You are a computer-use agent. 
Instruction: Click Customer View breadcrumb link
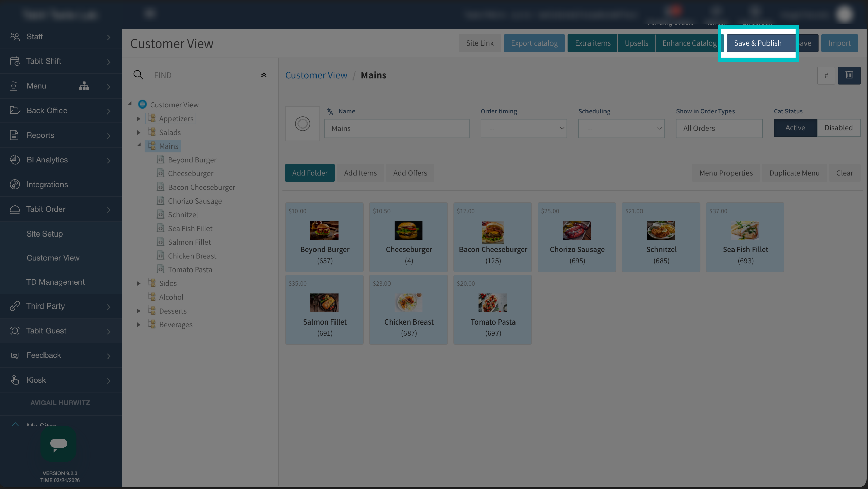pos(316,75)
